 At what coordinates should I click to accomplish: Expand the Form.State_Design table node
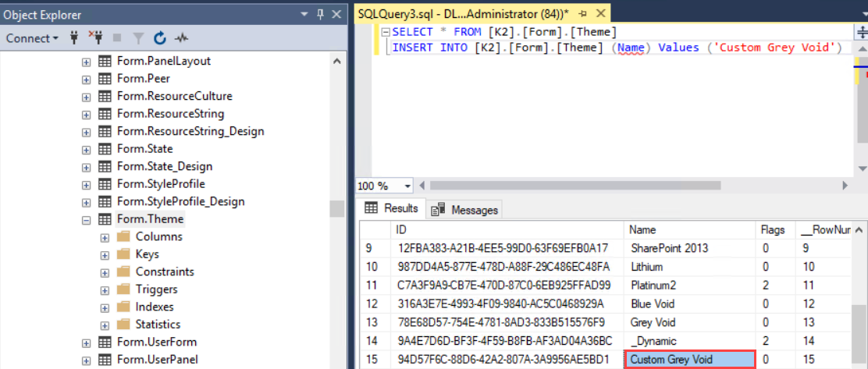click(86, 167)
